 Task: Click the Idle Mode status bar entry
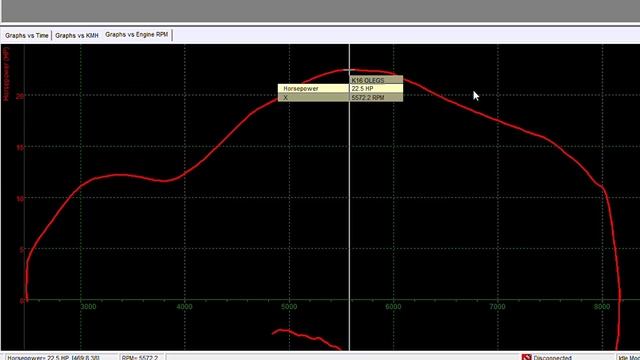tap(629, 358)
